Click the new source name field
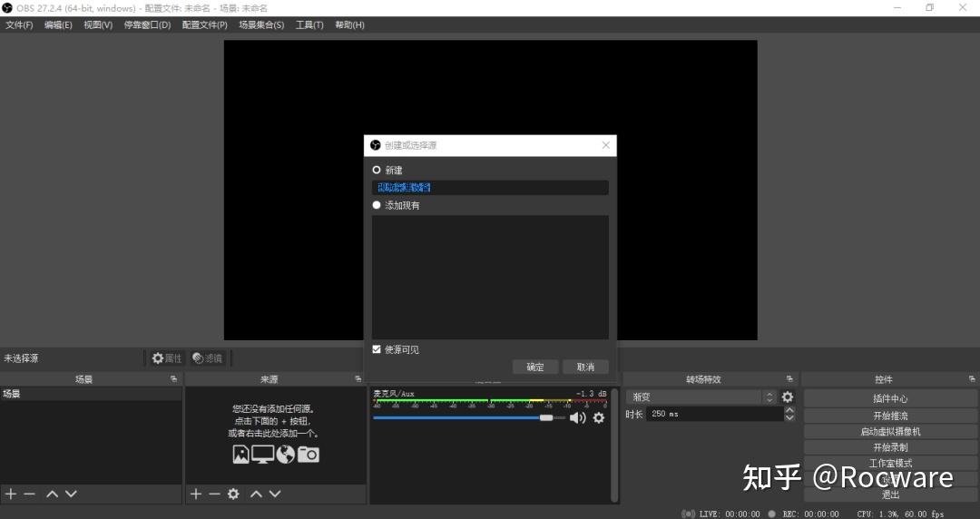 pos(490,188)
